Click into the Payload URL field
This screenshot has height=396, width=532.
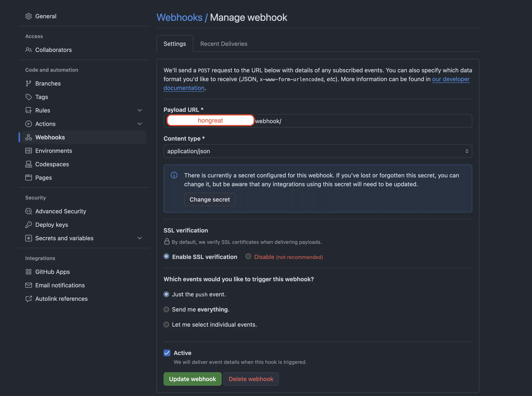pyautogui.click(x=318, y=121)
